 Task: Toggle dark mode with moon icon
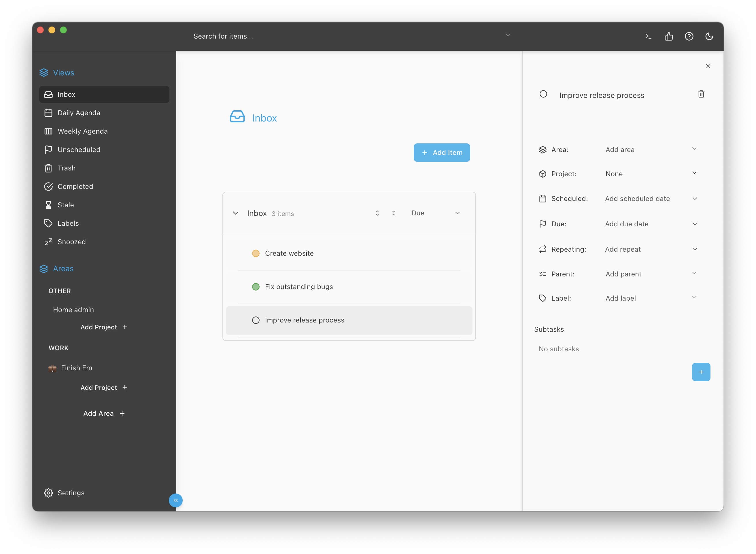(709, 36)
